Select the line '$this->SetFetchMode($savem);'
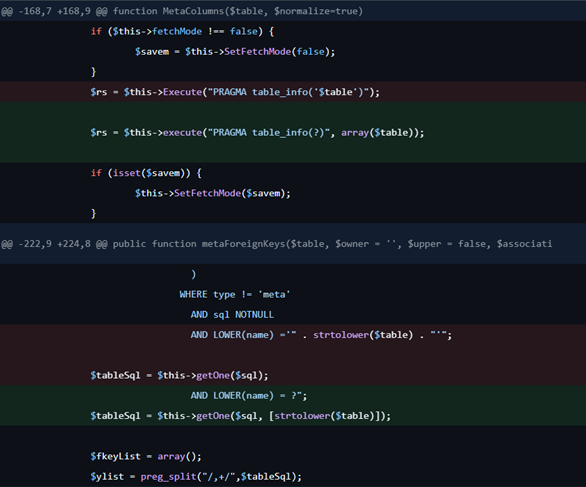586x487 pixels. (x=293, y=193)
